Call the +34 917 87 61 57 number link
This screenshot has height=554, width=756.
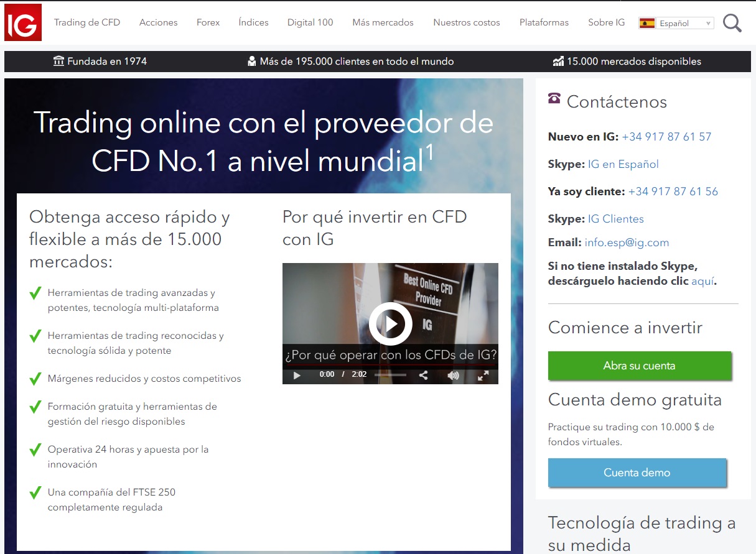(x=666, y=137)
